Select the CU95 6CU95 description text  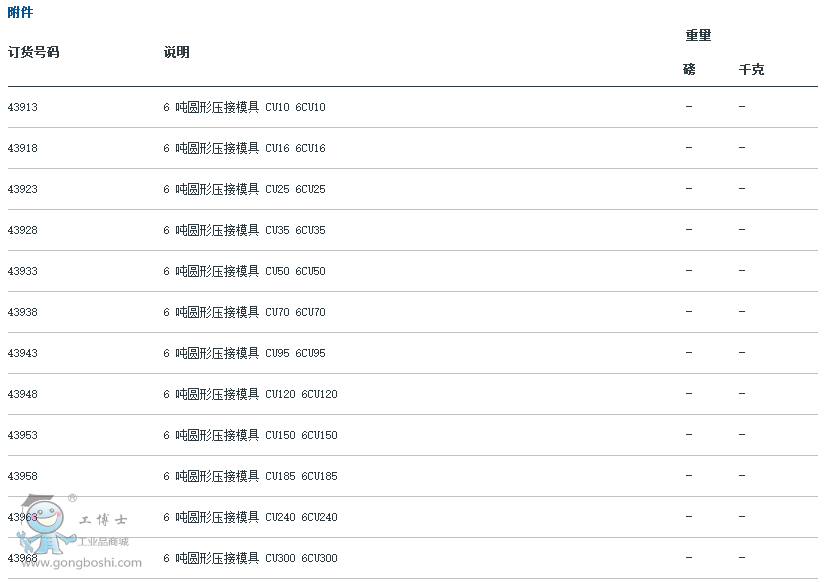pyautogui.click(x=244, y=353)
